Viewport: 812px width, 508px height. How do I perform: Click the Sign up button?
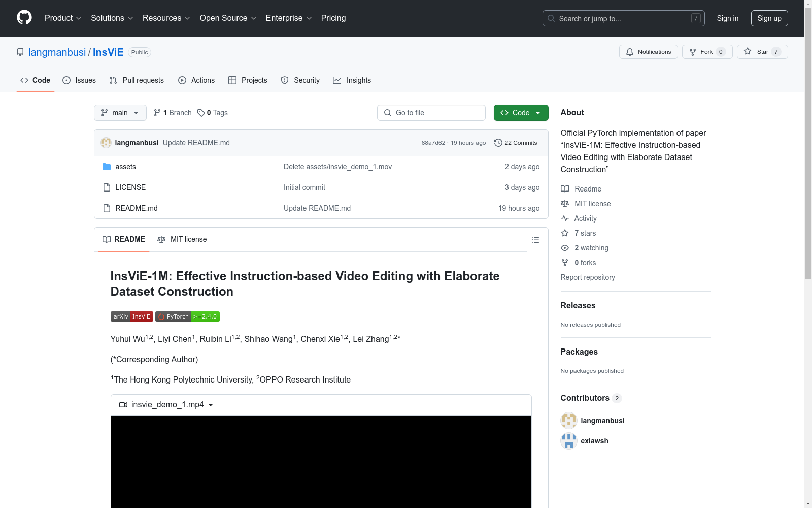coord(769,18)
